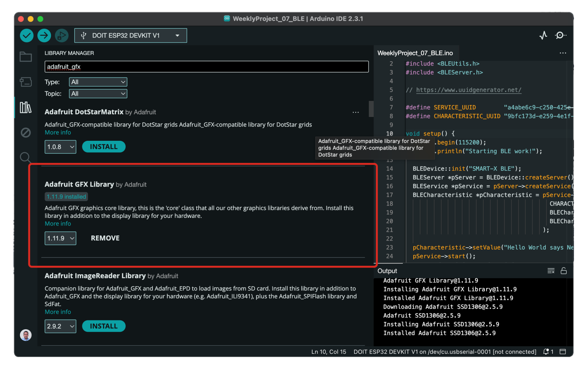This screenshot has width=588, height=373.
Task: Click the library search field adafruit_gfx
Action: coord(206,67)
